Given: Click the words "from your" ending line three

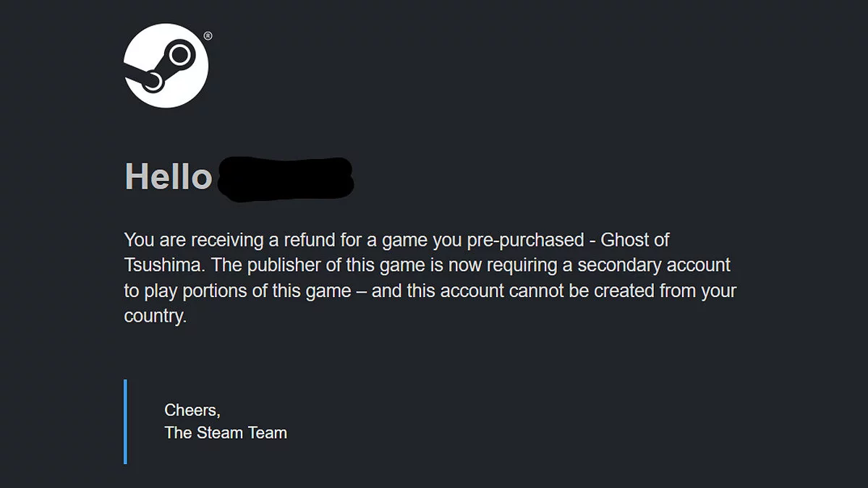Looking at the screenshot, I should [x=696, y=291].
